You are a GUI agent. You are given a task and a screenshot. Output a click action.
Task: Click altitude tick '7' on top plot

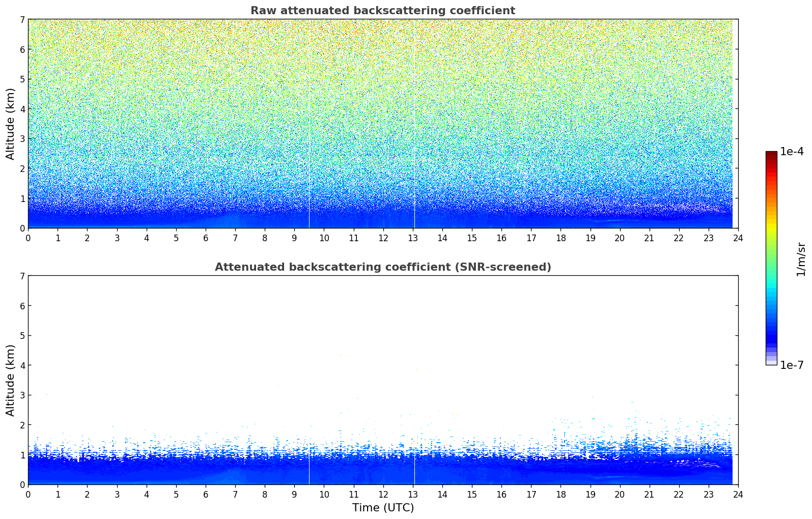tap(22, 20)
